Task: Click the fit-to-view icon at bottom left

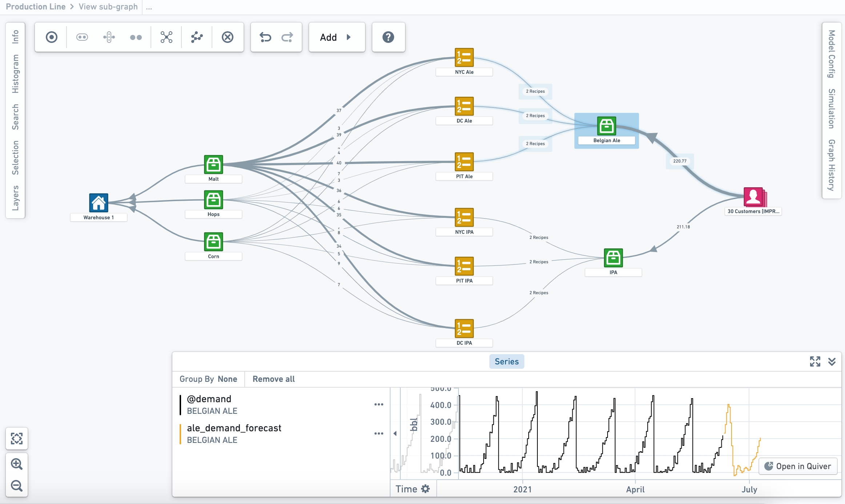Action: point(16,439)
